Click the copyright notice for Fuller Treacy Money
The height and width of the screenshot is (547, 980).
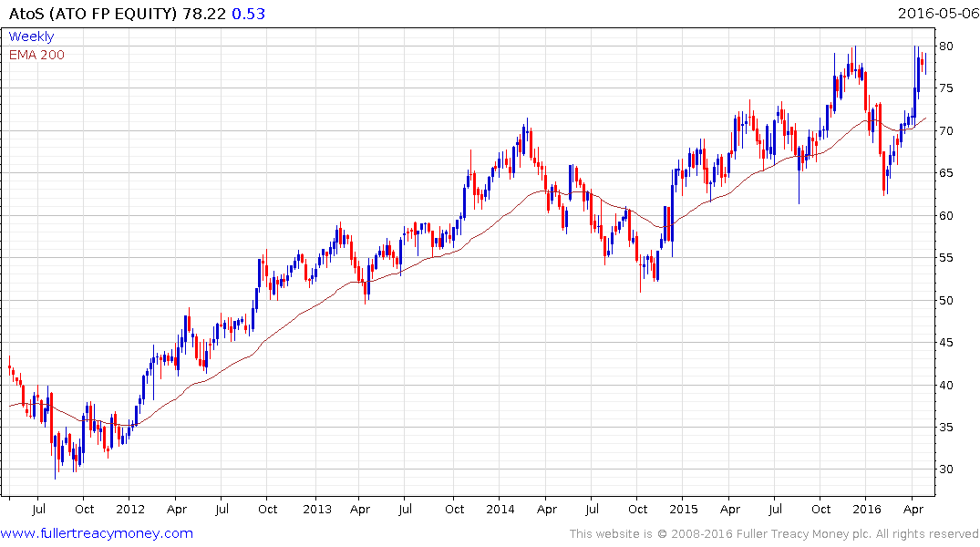coord(774,534)
